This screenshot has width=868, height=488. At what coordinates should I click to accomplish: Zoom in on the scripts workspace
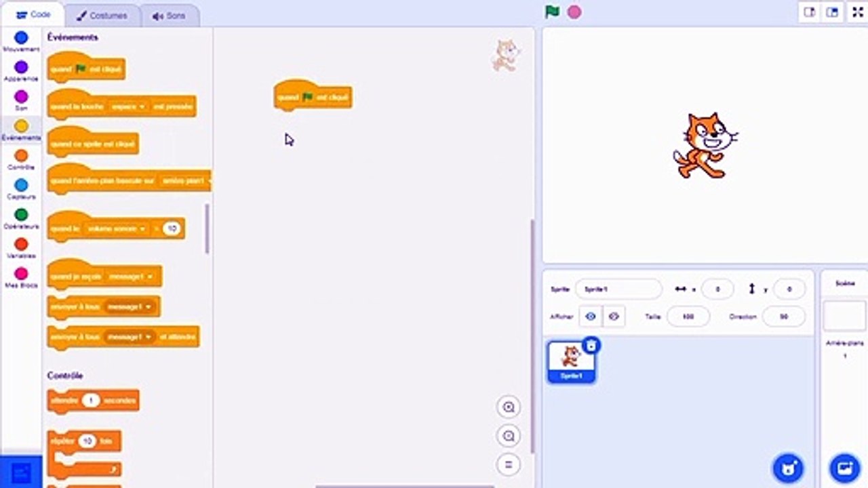(x=509, y=407)
